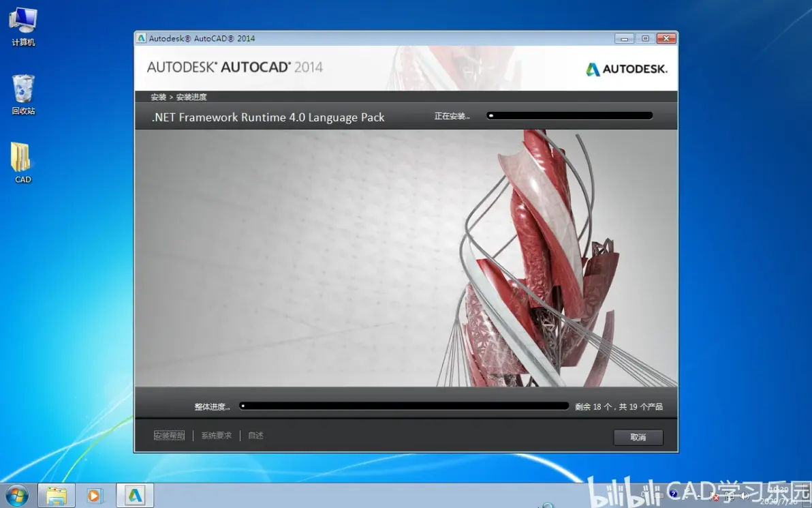
Task: Switch to the AutoCAD installer taskbar button
Action: (135, 496)
